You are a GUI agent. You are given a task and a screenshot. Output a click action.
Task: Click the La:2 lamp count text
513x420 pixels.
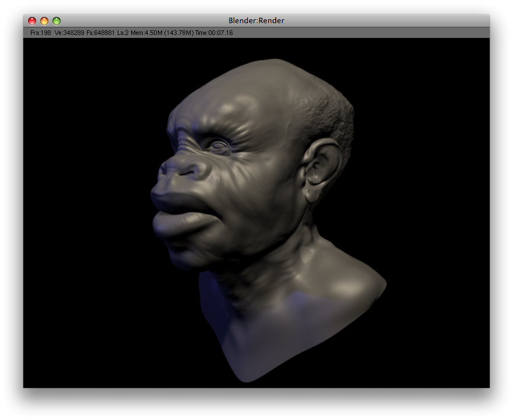122,33
